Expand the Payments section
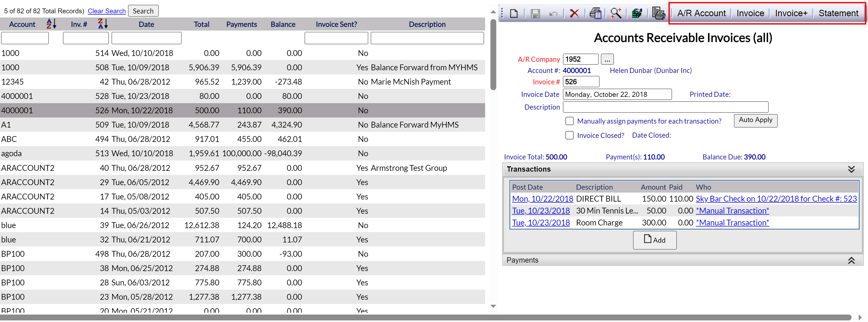 click(851, 260)
